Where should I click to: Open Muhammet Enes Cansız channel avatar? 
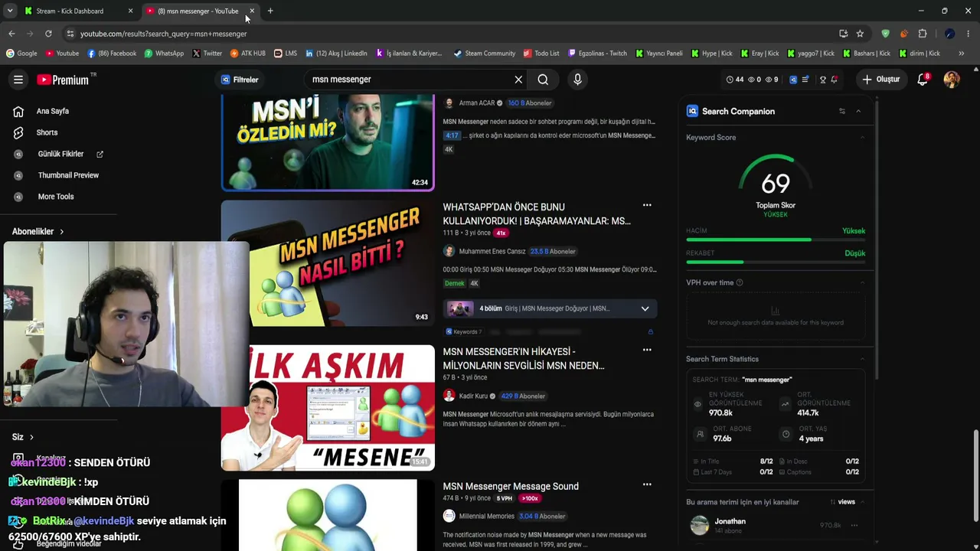449,251
